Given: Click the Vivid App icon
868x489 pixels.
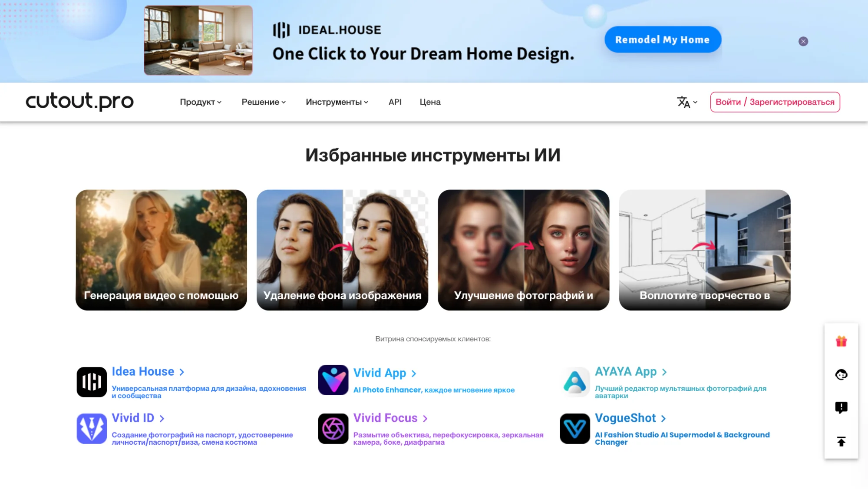Looking at the screenshot, I should (333, 380).
